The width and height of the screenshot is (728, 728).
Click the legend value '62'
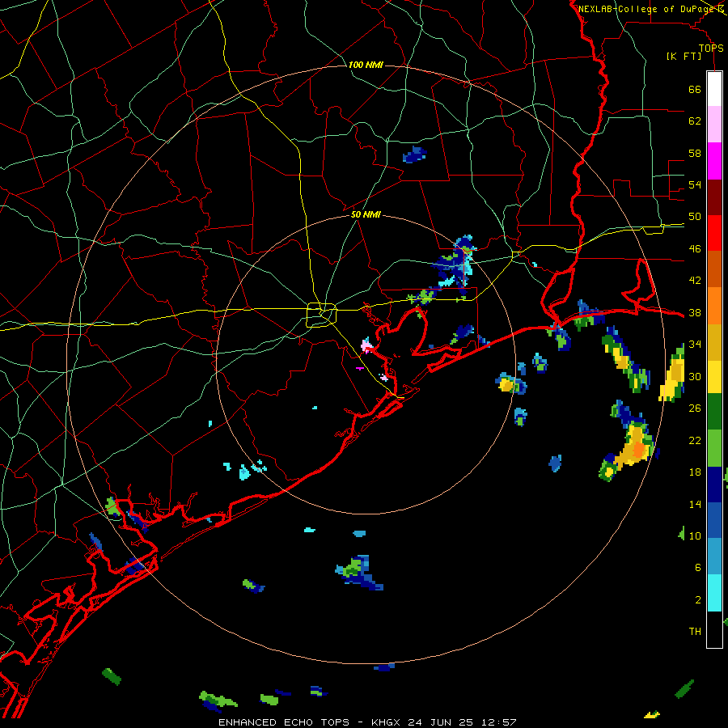695,121
